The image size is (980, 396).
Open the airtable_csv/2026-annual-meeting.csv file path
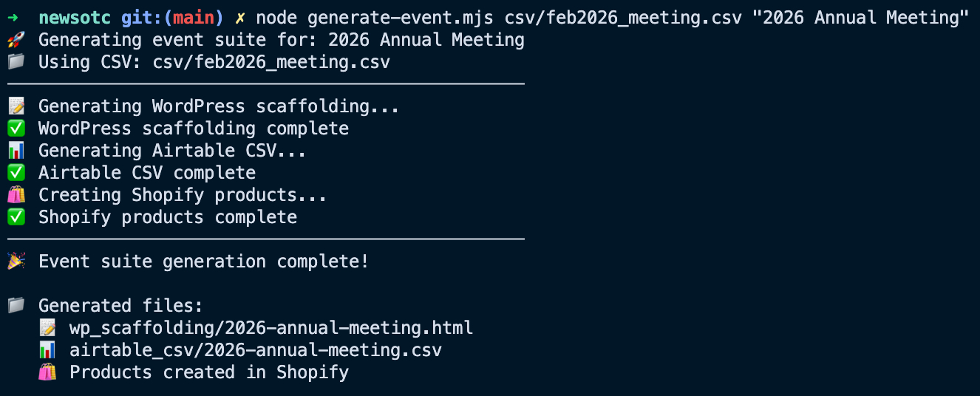coord(256,350)
